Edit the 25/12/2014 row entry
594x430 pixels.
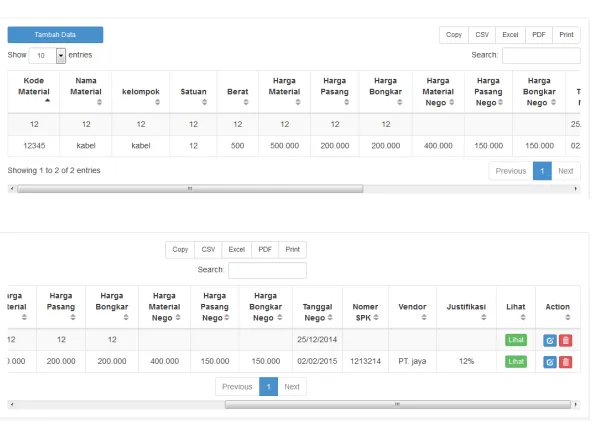(x=550, y=340)
